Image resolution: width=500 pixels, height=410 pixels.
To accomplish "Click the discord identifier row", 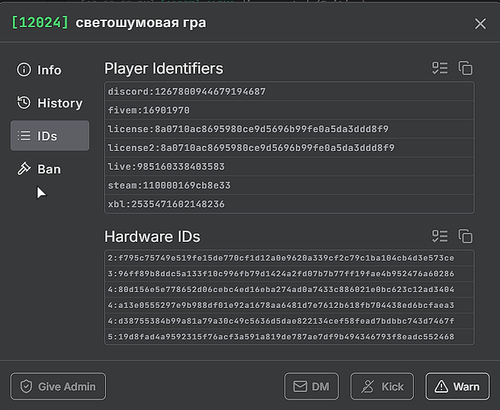I will (289, 91).
